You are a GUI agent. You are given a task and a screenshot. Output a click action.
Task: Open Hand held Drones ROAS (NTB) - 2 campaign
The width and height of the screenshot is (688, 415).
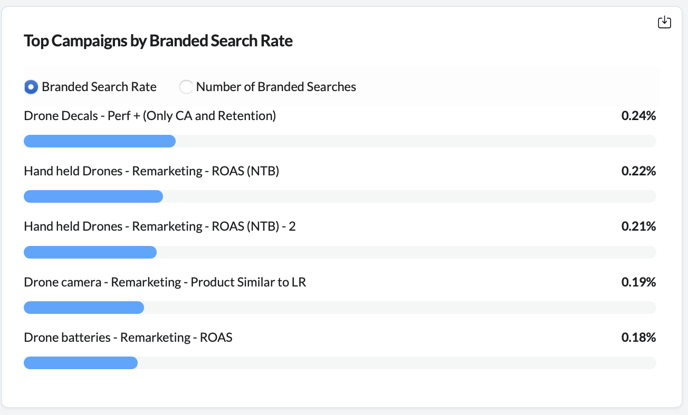click(160, 226)
